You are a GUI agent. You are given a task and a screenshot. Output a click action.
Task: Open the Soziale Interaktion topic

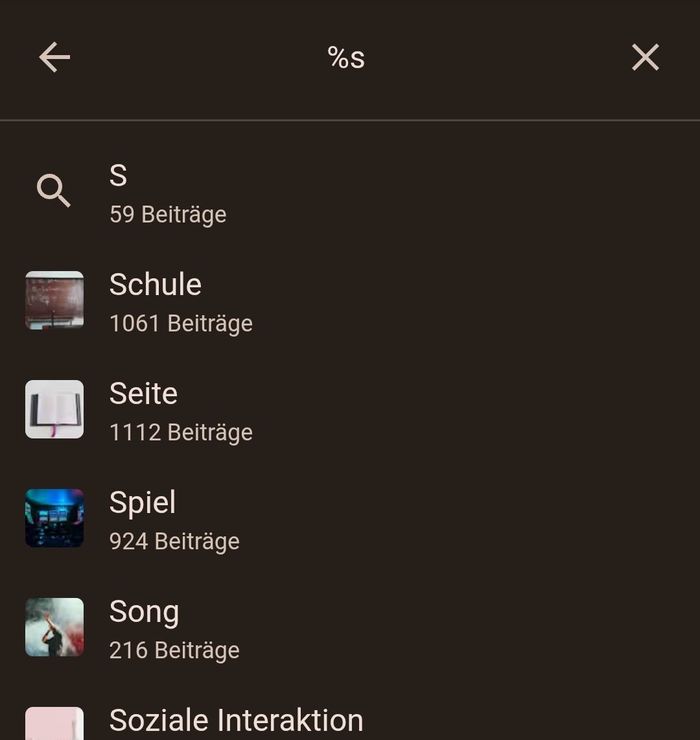[237, 720]
